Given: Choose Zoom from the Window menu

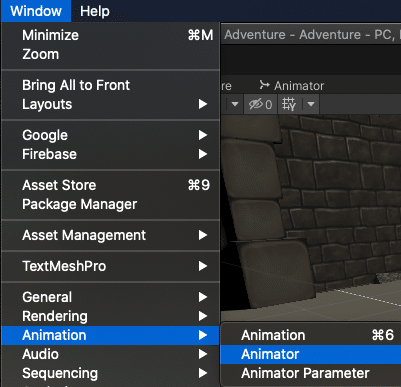Looking at the screenshot, I should (110, 54).
